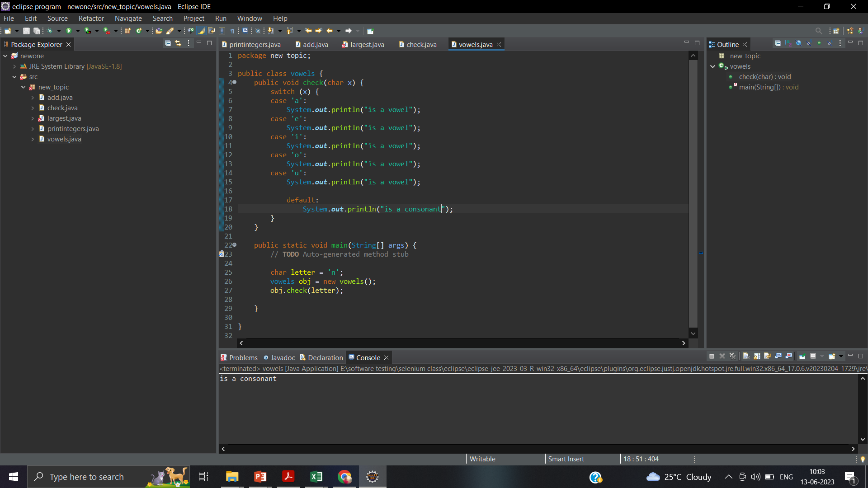Screen dimensions: 868x488
Task: Open the Run button dropdown arrow
Action: [x=78, y=31]
